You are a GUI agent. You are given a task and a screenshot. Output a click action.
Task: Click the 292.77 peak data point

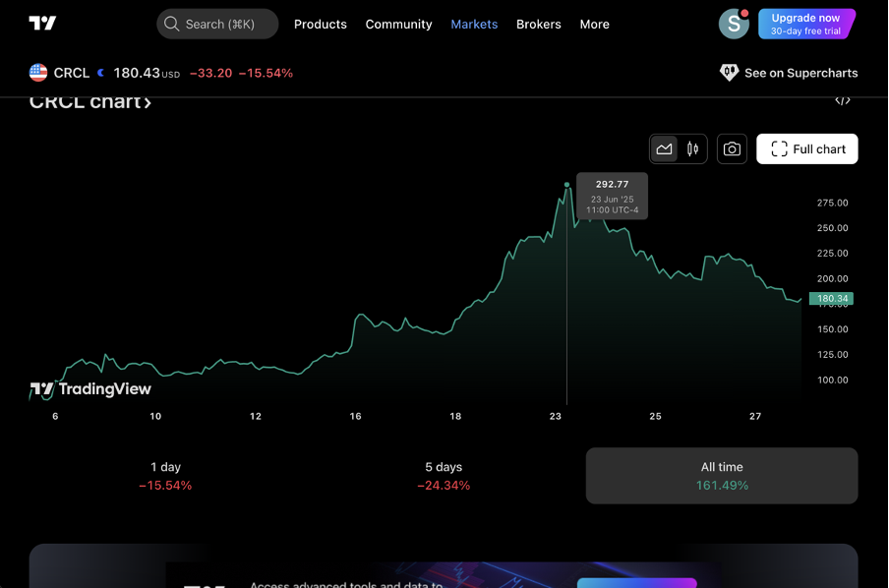point(567,185)
